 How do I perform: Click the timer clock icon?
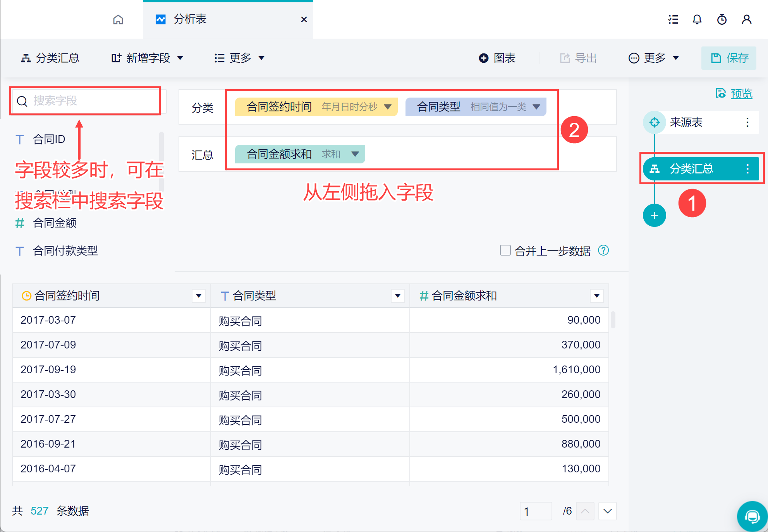coord(722,19)
